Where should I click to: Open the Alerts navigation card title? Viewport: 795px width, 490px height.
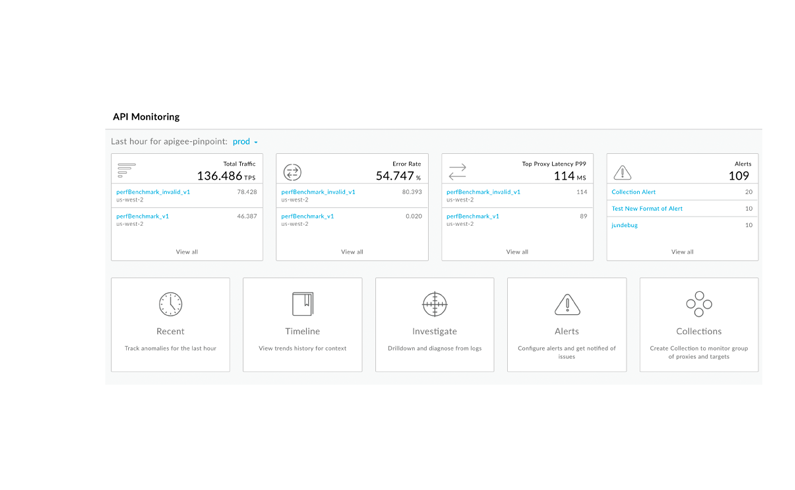click(567, 331)
